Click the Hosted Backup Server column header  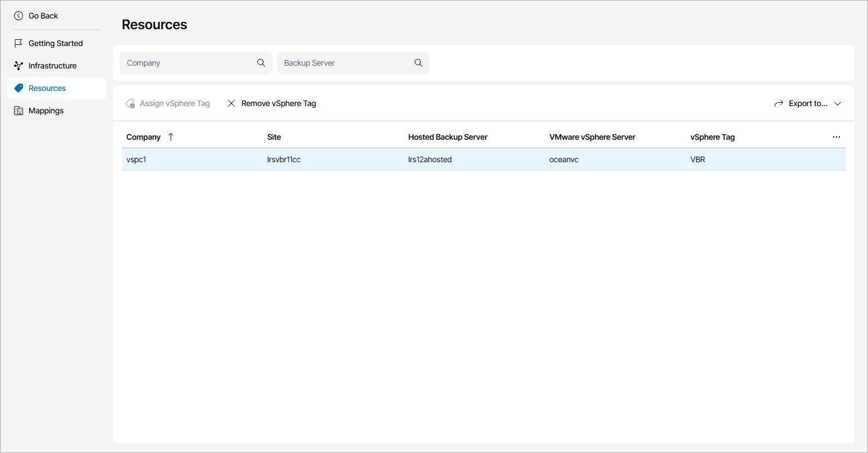(x=448, y=137)
